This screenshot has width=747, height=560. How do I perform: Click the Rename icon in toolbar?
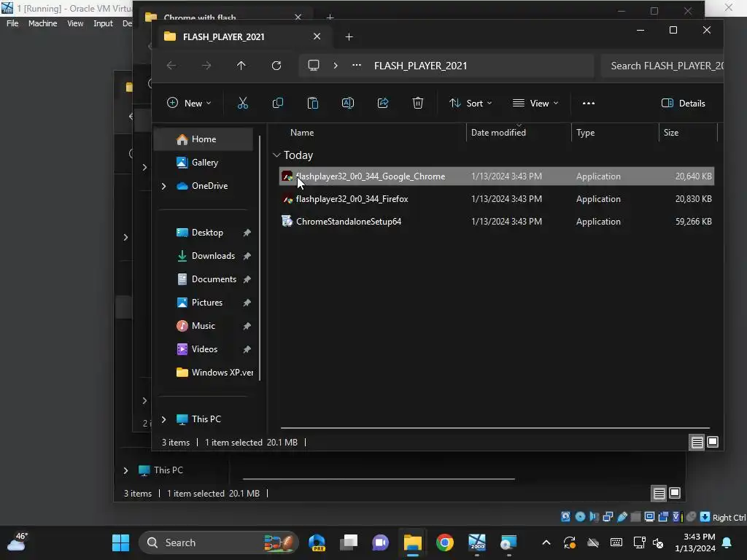click(348, 103)
